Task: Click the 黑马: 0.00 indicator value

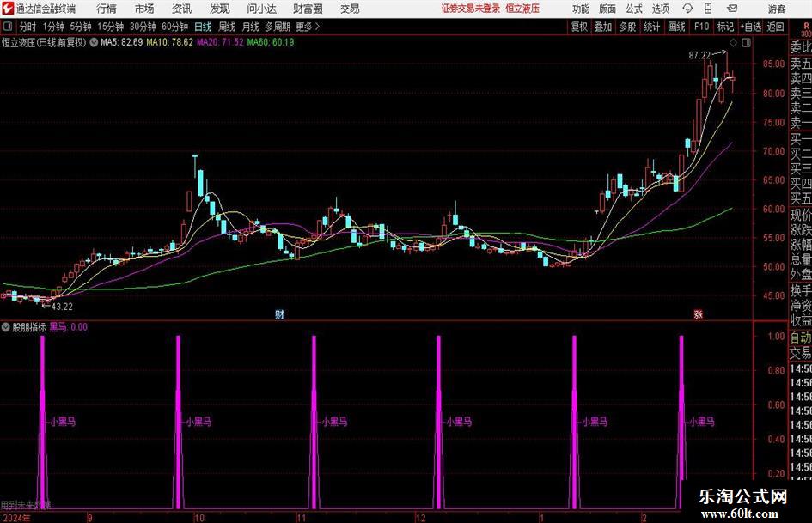Action: (69, 326)
